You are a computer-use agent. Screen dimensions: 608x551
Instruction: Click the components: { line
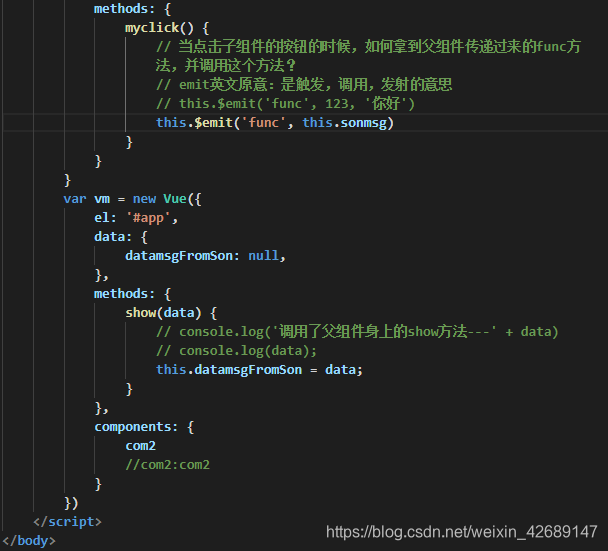(x=144, y=427)
